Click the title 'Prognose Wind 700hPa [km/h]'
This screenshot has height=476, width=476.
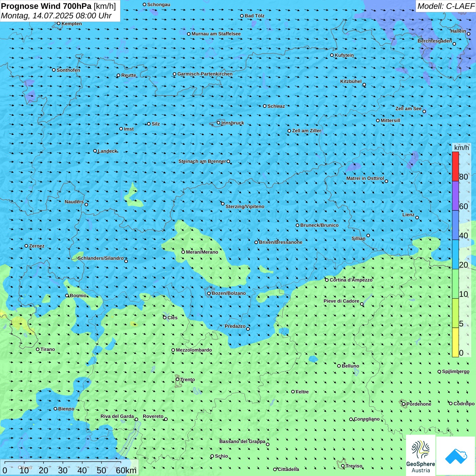pos(58,6)
